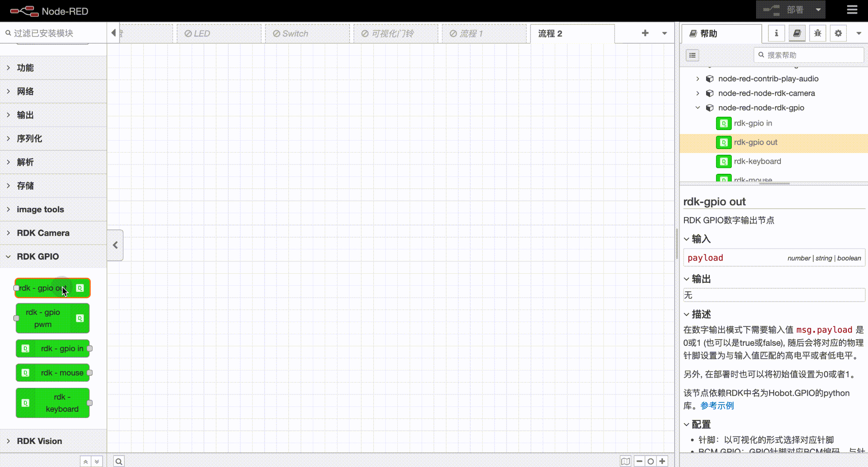Zoom in the workspace
The image size is (868, 467).
(662, 461)
